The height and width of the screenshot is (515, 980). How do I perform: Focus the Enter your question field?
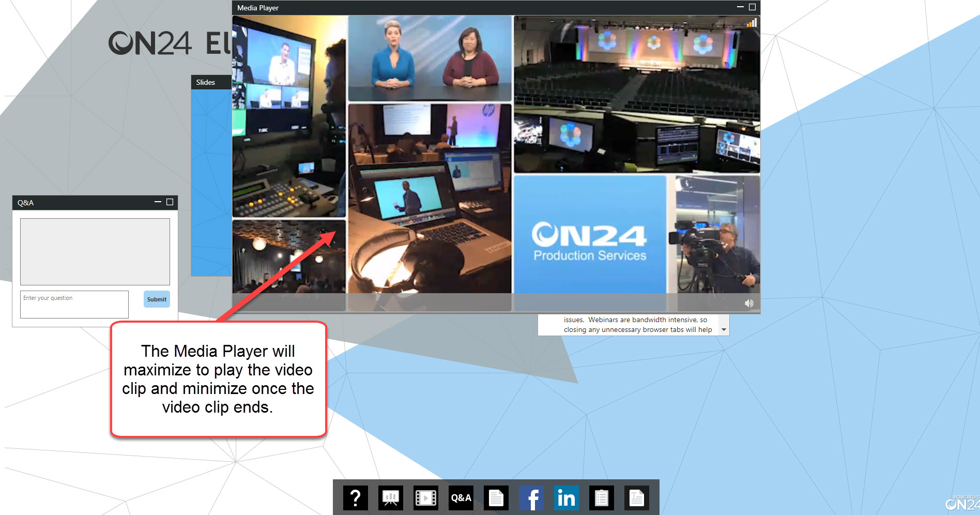(x=74, y=305)
